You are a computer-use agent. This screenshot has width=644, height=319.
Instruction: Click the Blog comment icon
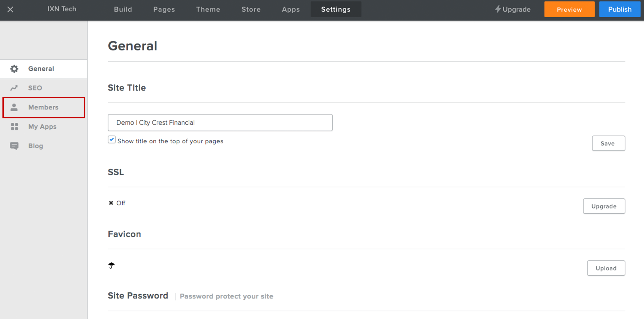[x=14, y=146]
